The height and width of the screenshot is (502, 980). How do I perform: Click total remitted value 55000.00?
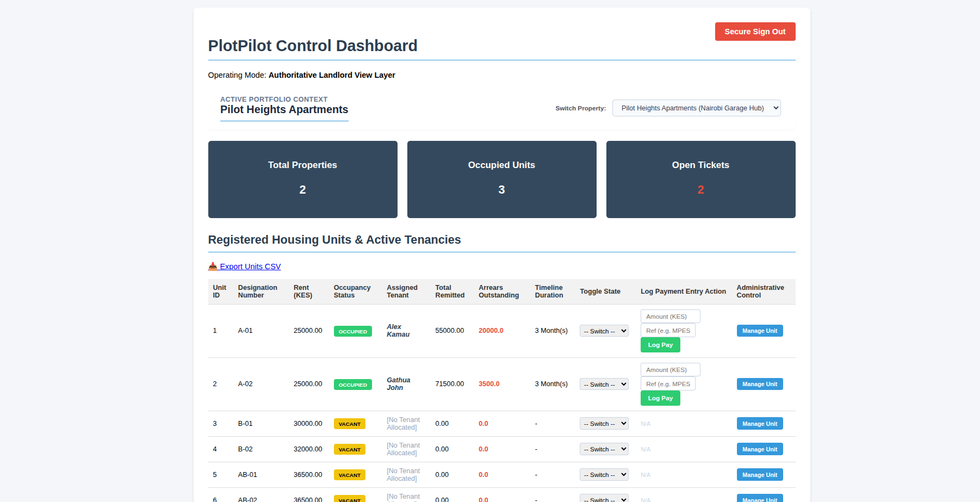click(450, 331)
